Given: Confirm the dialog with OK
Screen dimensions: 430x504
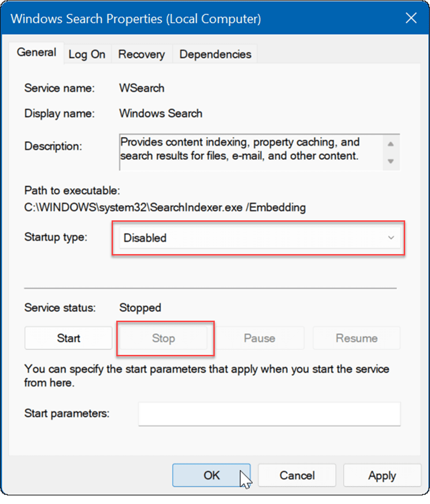Looking at the screenshot, I should [211, 475].
